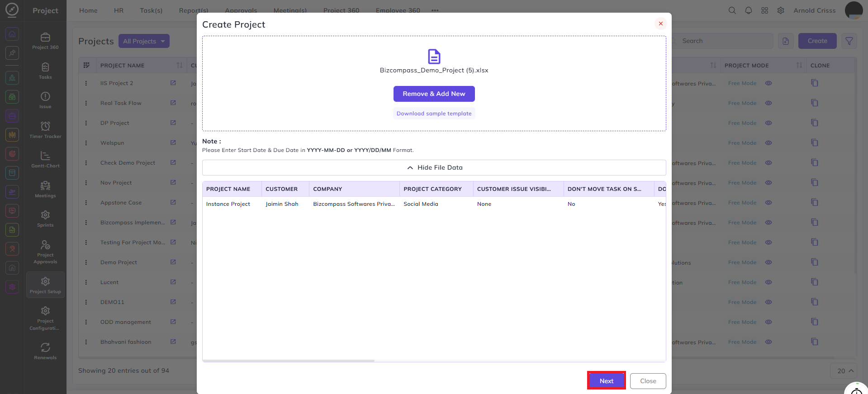Sort by the Project Mode column arrows
The image size is (868, 394).
click(799, 65)
